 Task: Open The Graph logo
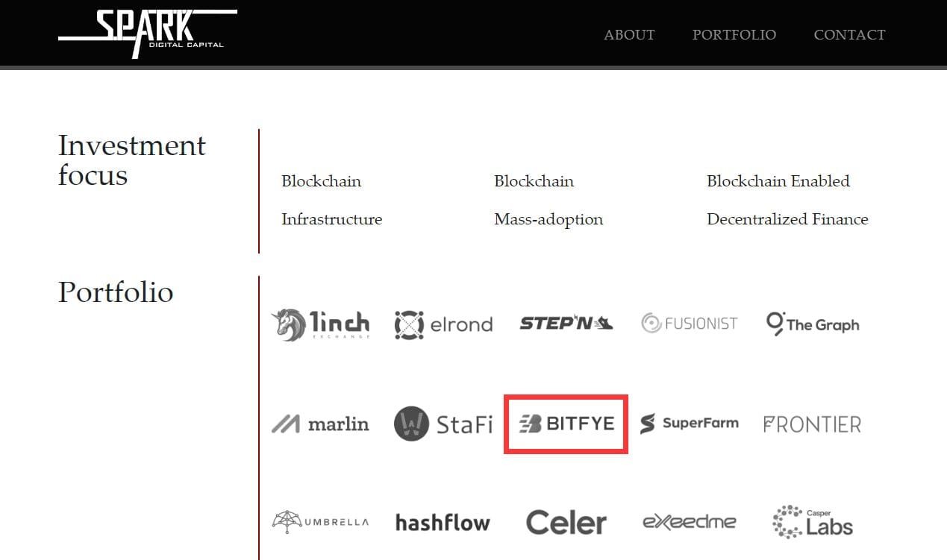pos(813,324)
